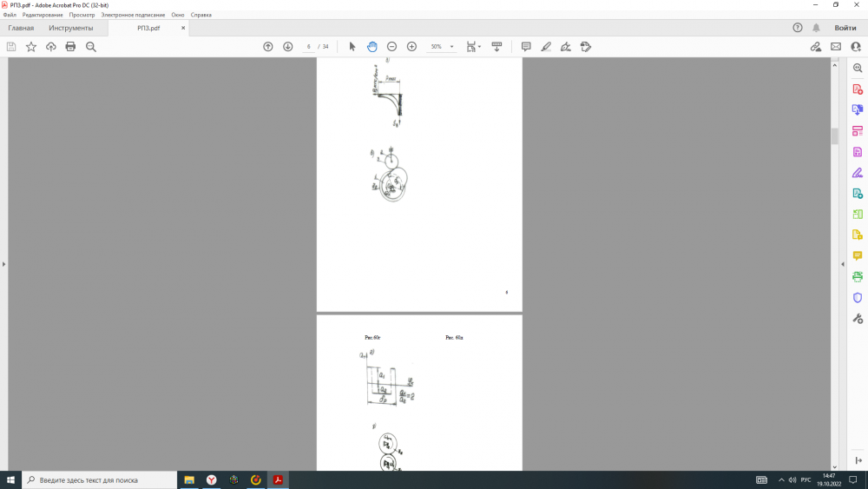Click the scrolling mode toolbar icon

[496, 47]
